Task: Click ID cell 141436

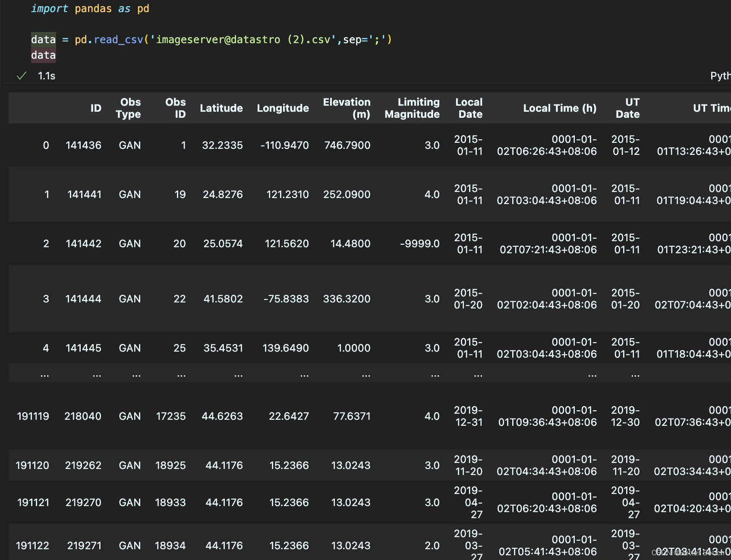Action: point(84,145)
